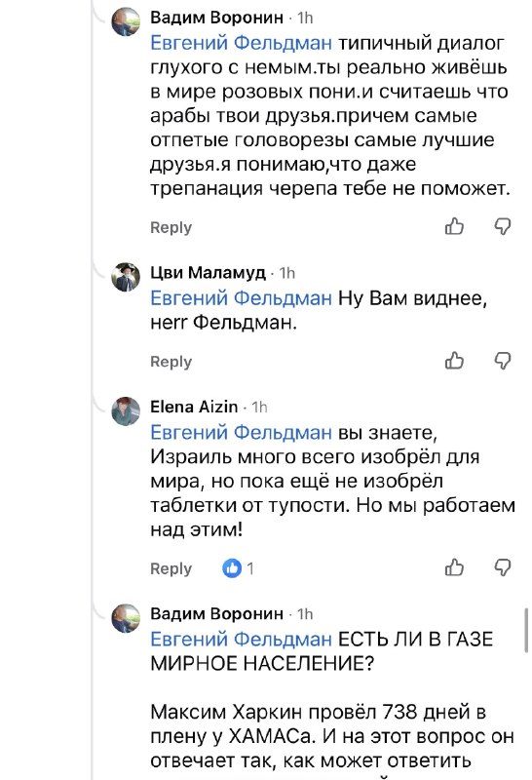This screenshot has width=532, height=780.
Task: Like Вадим Воронин's first comment with thumbs up
Action: click(x=454, y=226)
